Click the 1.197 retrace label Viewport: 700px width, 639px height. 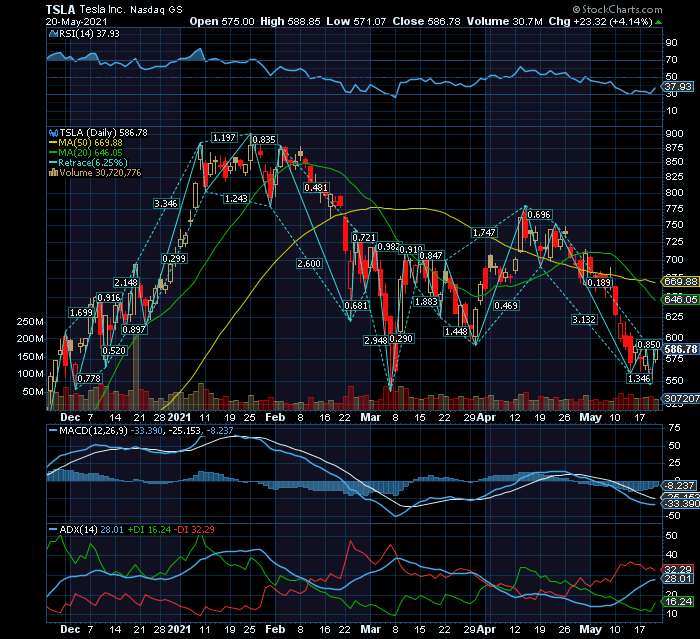pyautogui.click(x=224, y=138)
